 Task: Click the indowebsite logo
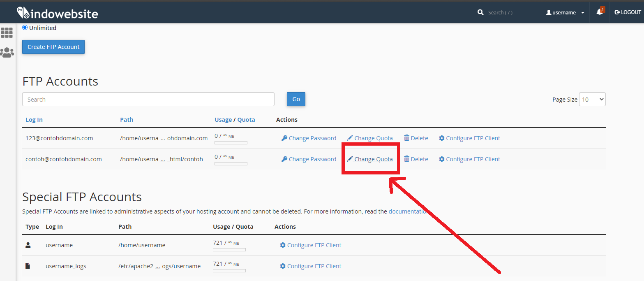click(58, 13)
